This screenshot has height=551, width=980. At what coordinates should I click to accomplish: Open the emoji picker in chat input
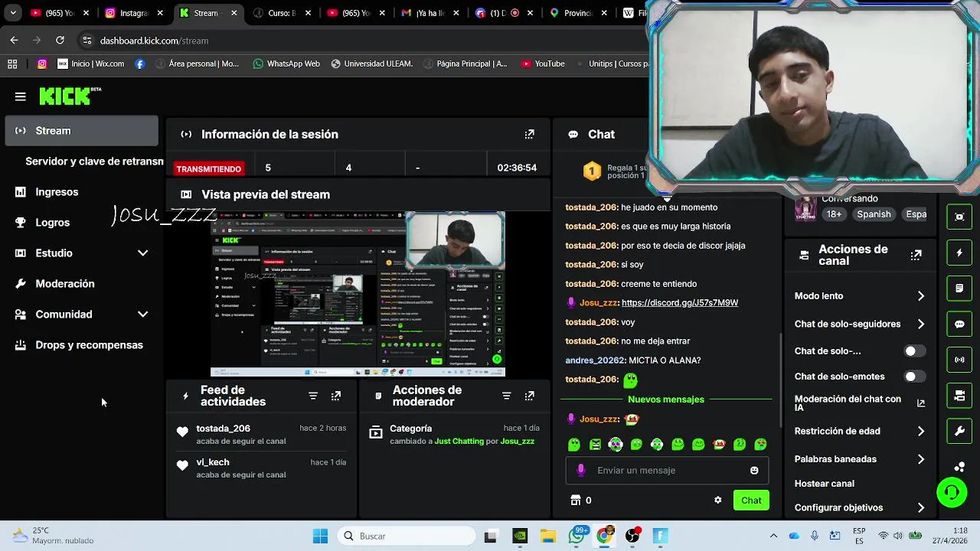tap(754, 471)
